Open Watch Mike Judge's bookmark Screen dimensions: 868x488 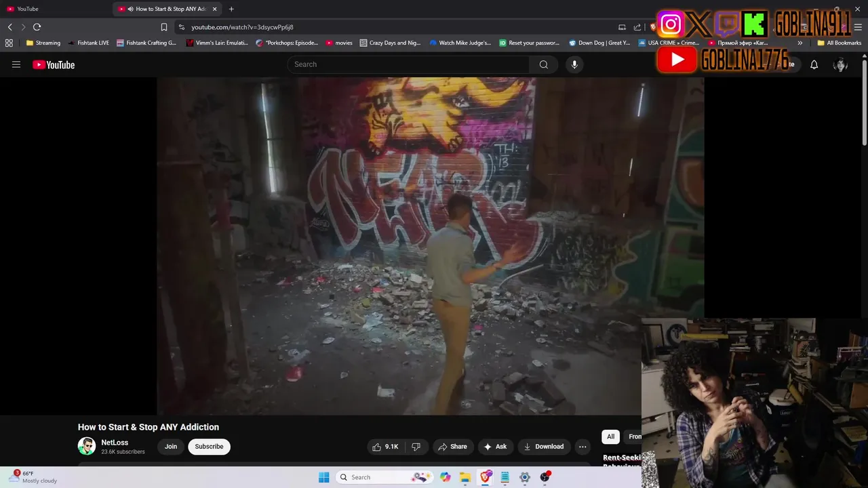pyautogui.click(x=460, y=43)
